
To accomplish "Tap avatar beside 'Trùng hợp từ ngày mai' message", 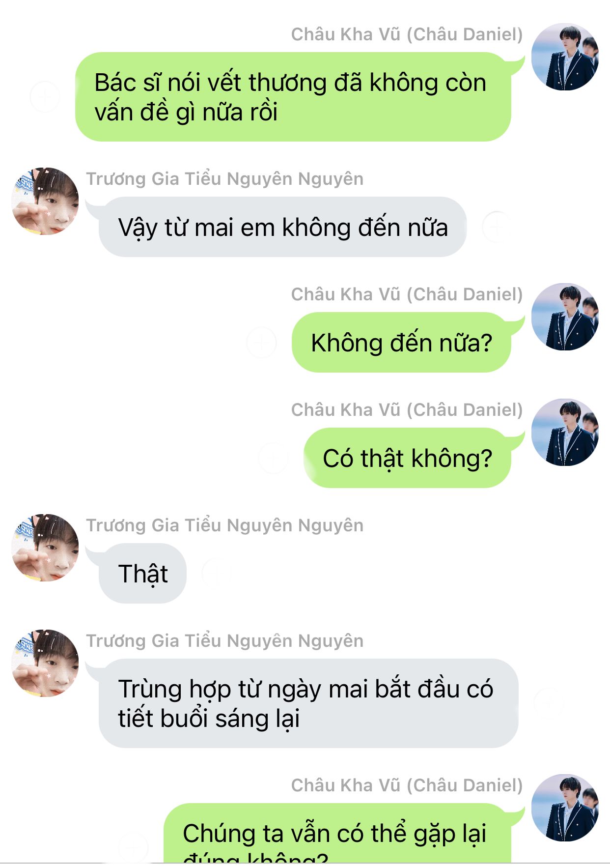I will (45, 663).
